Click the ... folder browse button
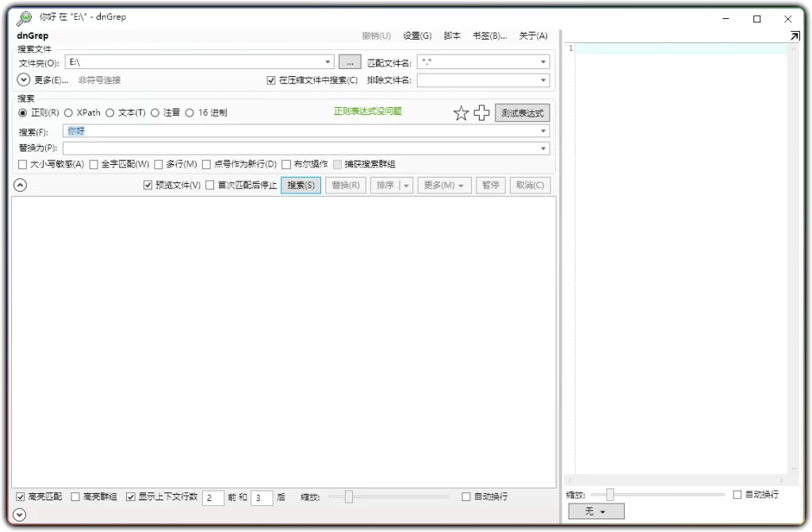The image size is (812, 532). [x=350, y=61]
